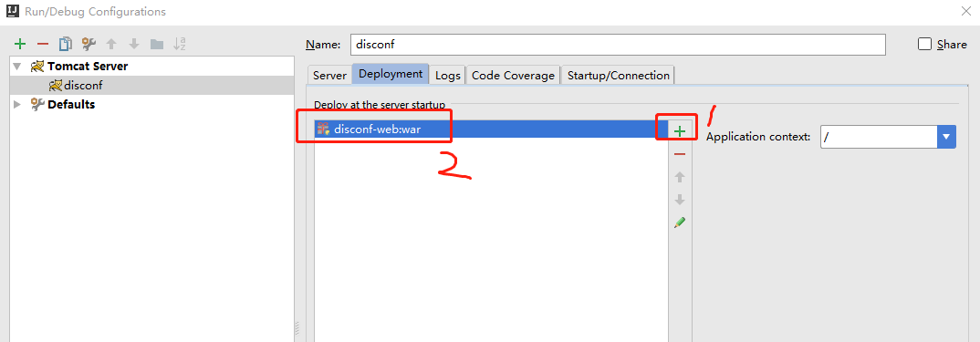Image resolution: width=980 pixels, height=342 pixels.
Task: Toggle the Share checkbox
Action: pos(924,44)
